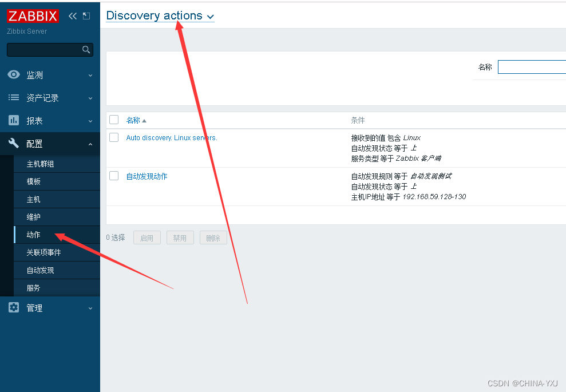Open 监测 section in sidebar
566x392 pixels.
pyautogui.click(x=50, y=75)
